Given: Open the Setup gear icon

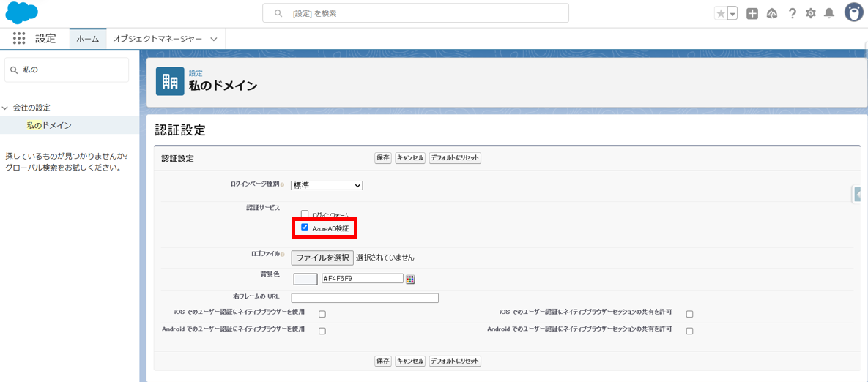Looking at the screenshot, I should point(811,14).
